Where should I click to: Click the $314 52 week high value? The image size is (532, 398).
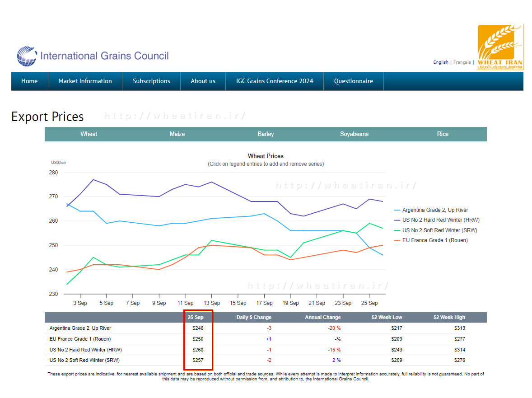click(460, 350)
